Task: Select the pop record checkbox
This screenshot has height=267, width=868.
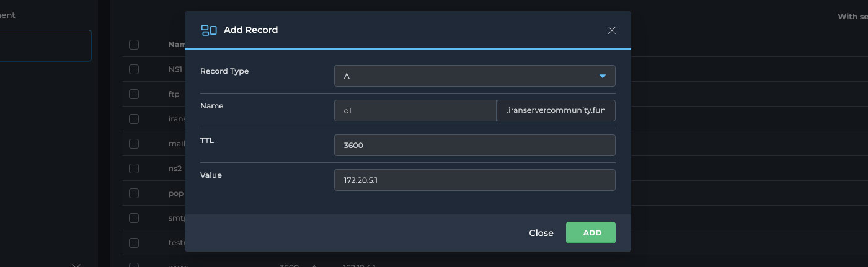Action: coord(134,193)
